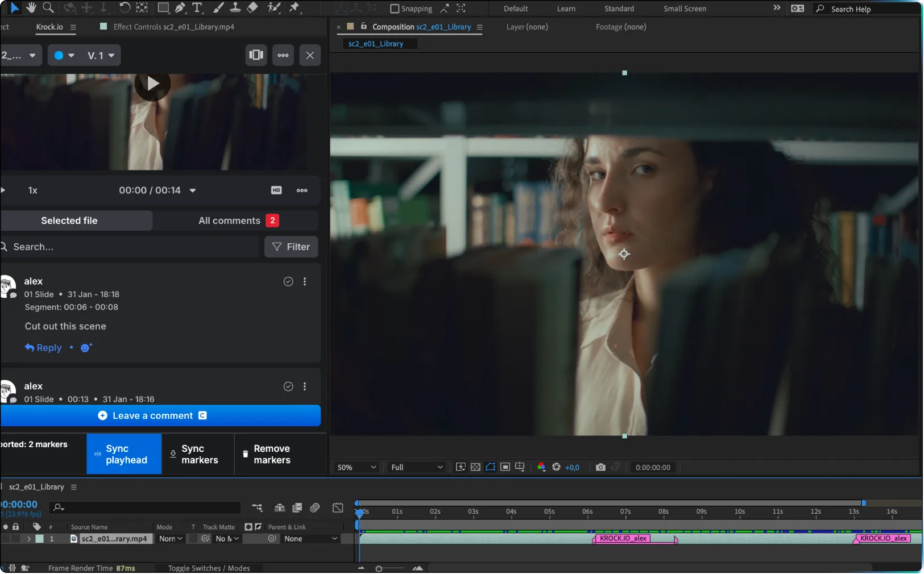Open the layer label color swatch
924x574 pixels.
[x=39, y=539]
